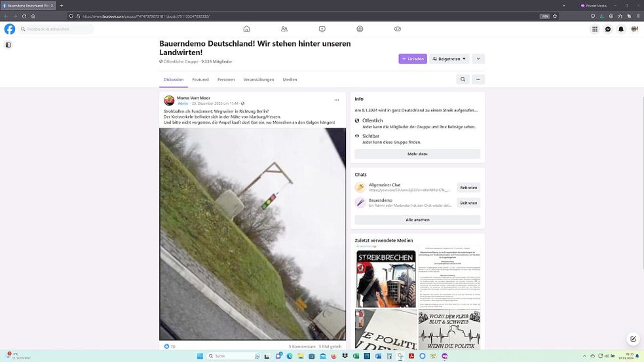Open the list all tabs chevron
The image size is (644, 362).
point(563,6)
